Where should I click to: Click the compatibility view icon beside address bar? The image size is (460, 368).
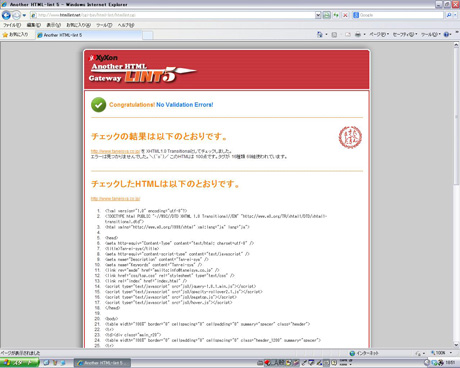pyautogui.click(x=327, y=15)
